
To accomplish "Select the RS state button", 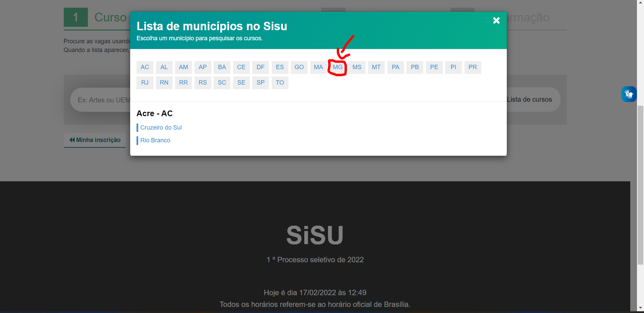I will point(203,83).
